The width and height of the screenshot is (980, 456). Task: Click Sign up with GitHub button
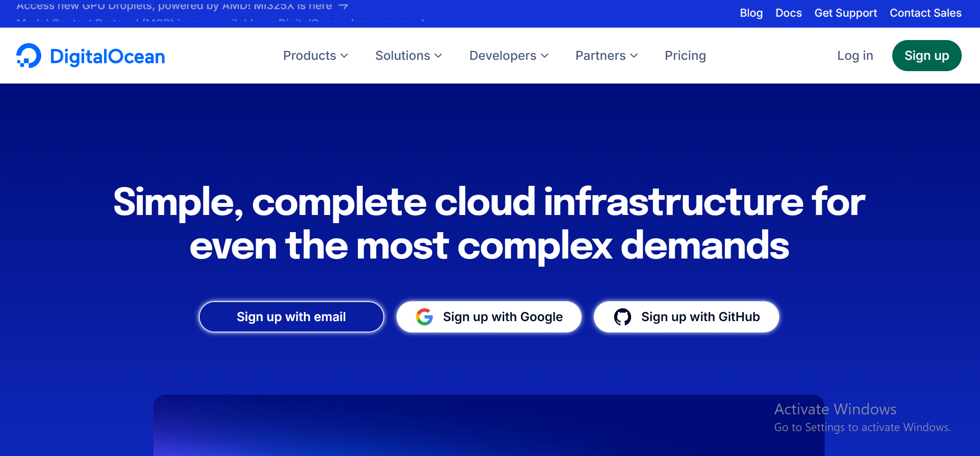(x=686, y=317)
